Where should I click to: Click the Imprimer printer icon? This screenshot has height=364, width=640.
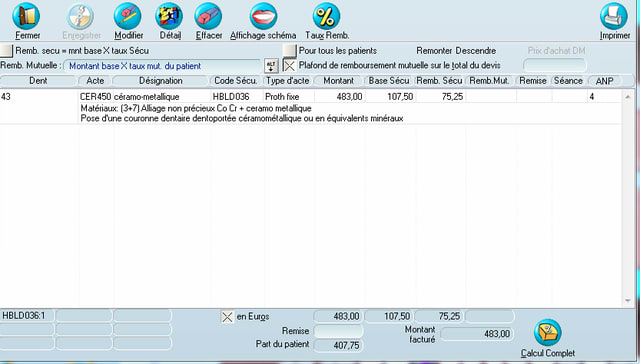pos(614,16)
